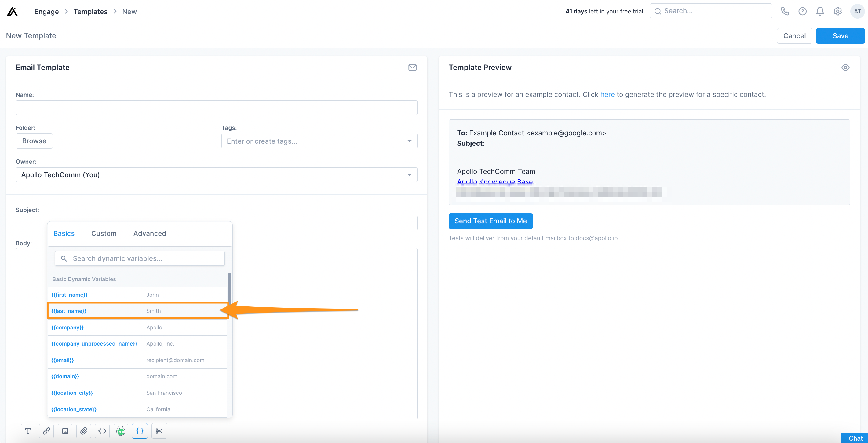The height and width of the screenshot is (443, 868).
Task: Open the help question mark icon
Action: (x=802, y=11)
